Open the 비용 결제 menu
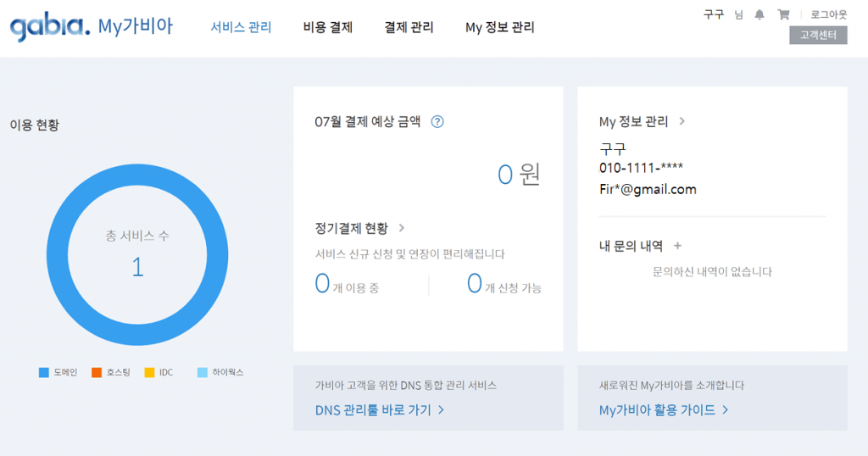Viewport: 868px width, 456px height. click(x=328, y=27)
